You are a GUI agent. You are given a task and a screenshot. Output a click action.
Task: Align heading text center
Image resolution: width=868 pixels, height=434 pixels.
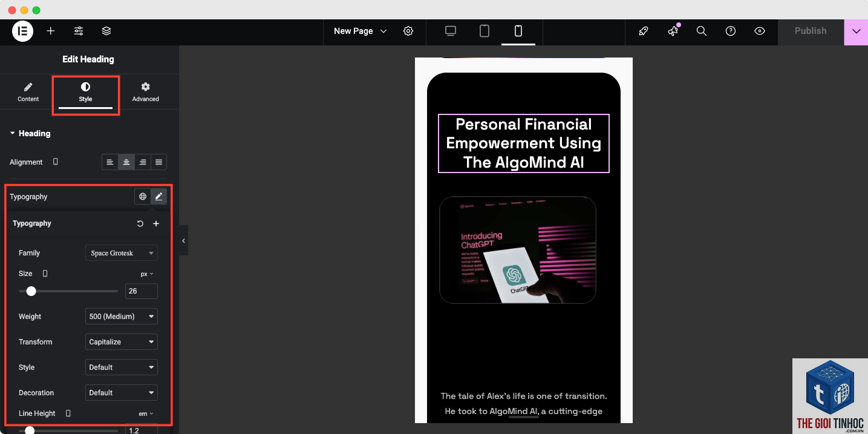[x=126, y=162]
